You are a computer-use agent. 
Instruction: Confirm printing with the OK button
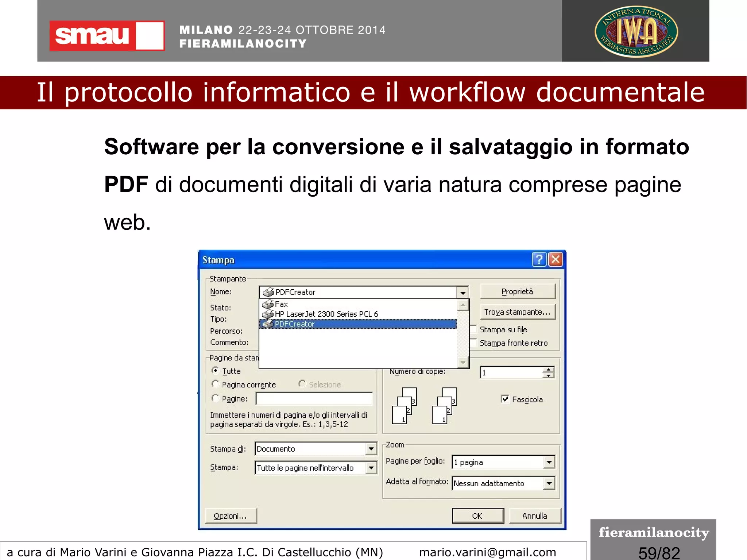(478, 516)
